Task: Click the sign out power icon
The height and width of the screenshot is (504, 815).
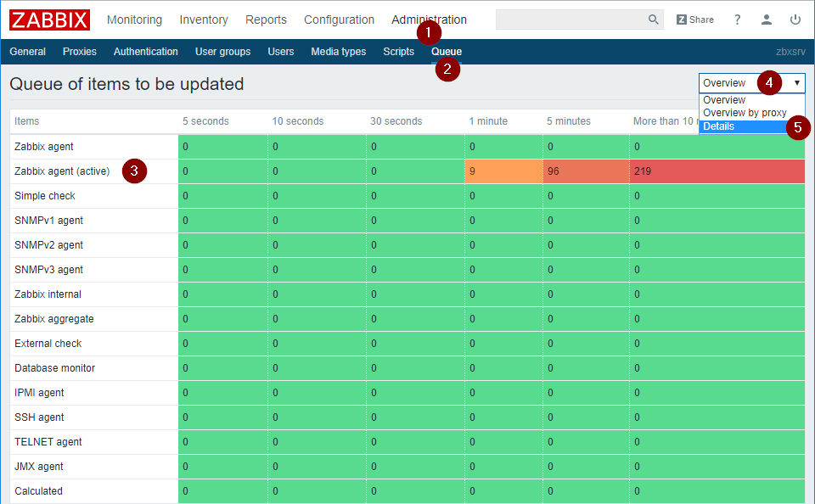Action: coord(795,20)
